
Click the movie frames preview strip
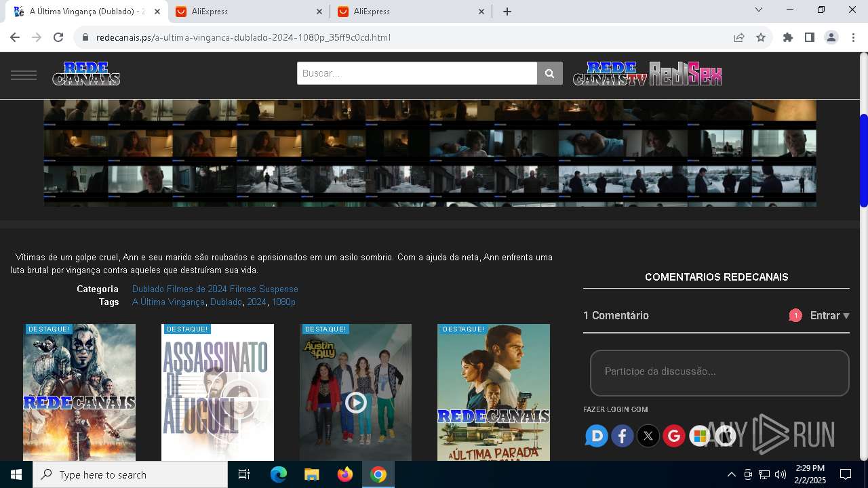click(x=430, y=153)
